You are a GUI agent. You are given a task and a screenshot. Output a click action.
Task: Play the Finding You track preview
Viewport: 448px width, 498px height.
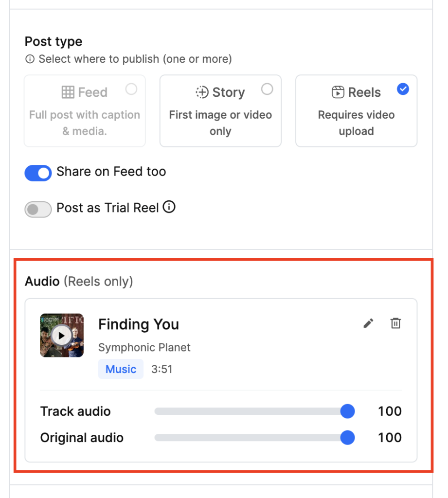coord(61,336)
